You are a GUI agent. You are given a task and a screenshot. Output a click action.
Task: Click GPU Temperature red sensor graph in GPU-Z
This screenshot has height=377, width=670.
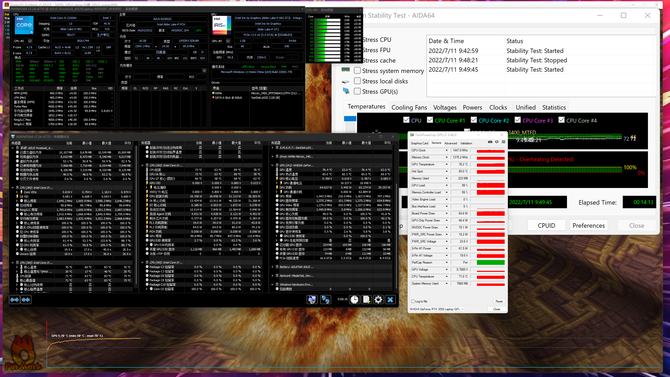tap(491, 164)
